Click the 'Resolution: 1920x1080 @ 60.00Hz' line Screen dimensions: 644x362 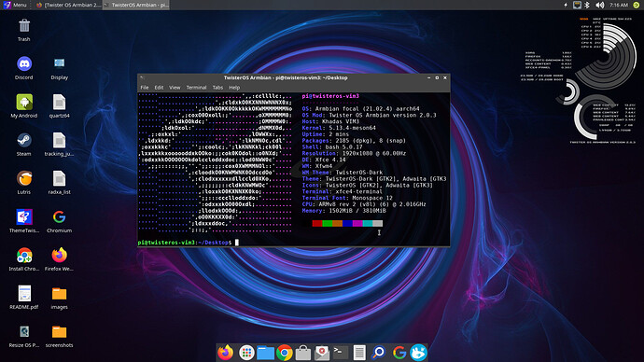coord(354,153)
